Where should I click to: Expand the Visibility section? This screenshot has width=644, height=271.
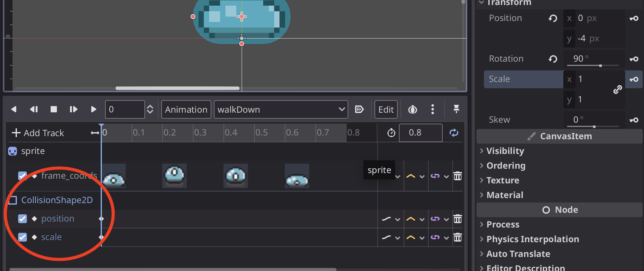click(x=505, y=151)
